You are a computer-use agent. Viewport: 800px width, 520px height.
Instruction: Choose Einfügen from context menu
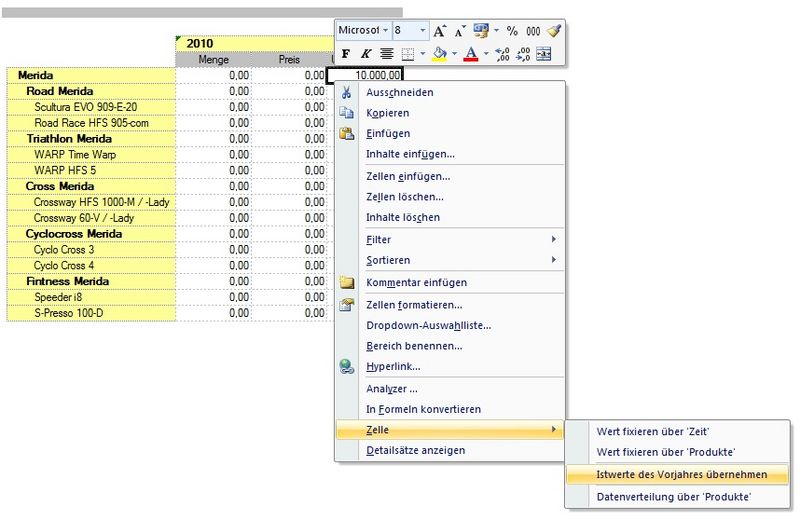[x=450, y=133]
